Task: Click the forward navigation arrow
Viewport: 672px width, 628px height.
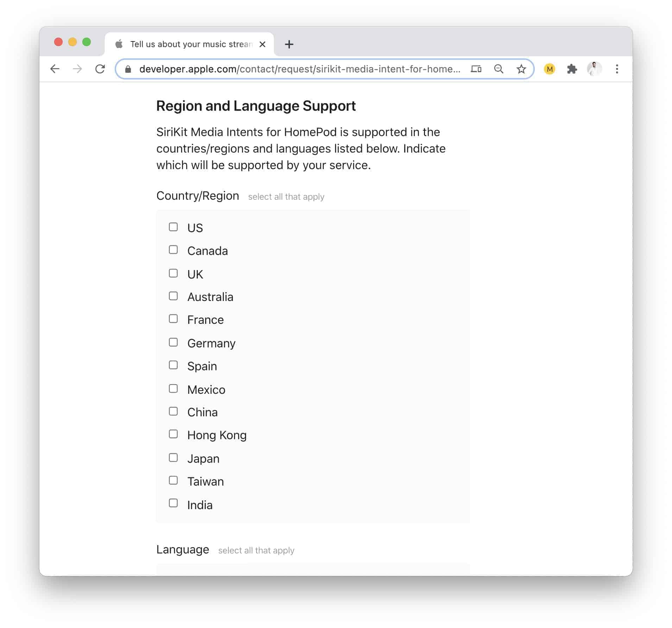Action: pos(77,69)
